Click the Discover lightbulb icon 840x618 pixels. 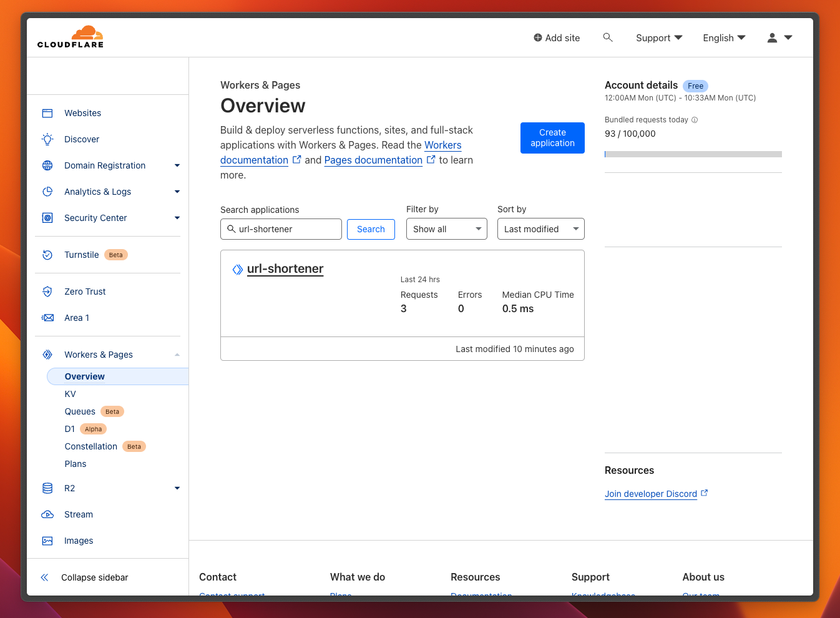point(47,139)
